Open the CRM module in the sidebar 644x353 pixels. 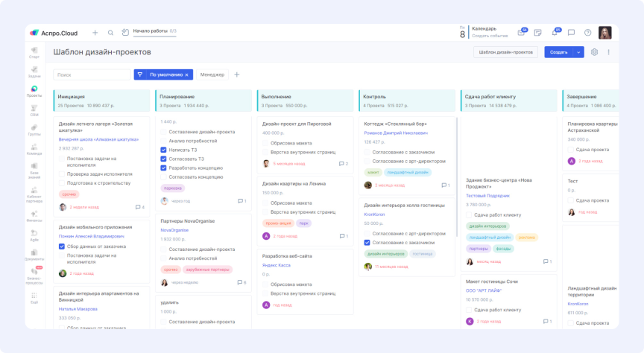click(x=34, y=110)
